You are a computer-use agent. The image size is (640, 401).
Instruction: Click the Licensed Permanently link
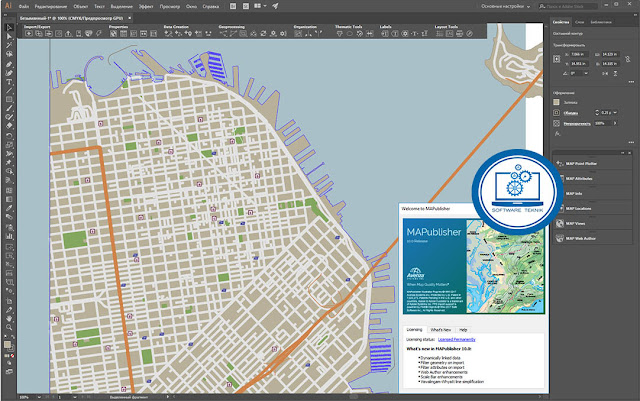coord(456,339)
